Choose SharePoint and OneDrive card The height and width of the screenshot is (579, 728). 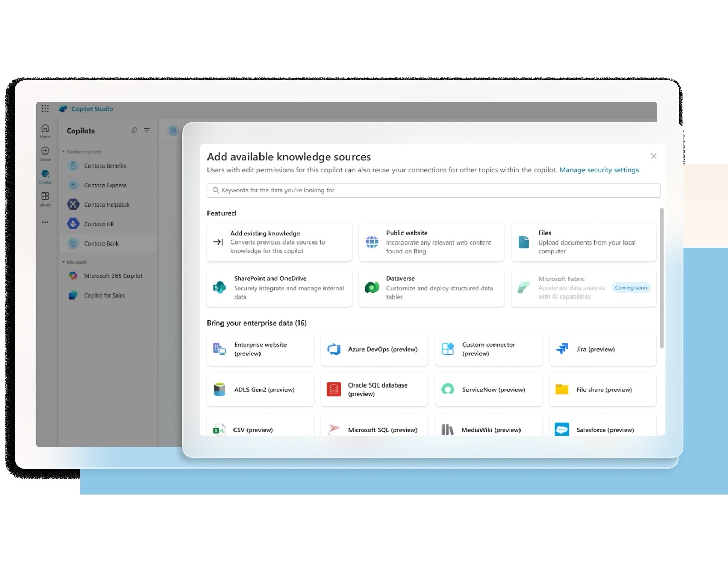[x=279, y=288]
